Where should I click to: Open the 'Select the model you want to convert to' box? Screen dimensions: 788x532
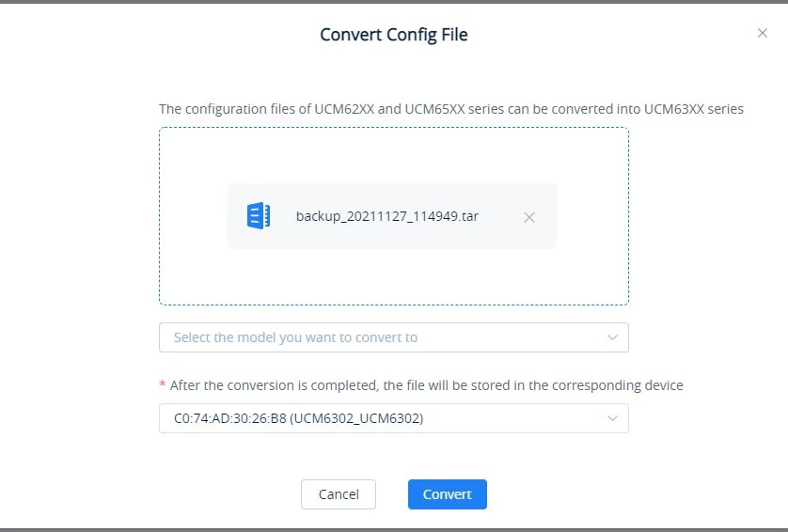pos(393,337)
